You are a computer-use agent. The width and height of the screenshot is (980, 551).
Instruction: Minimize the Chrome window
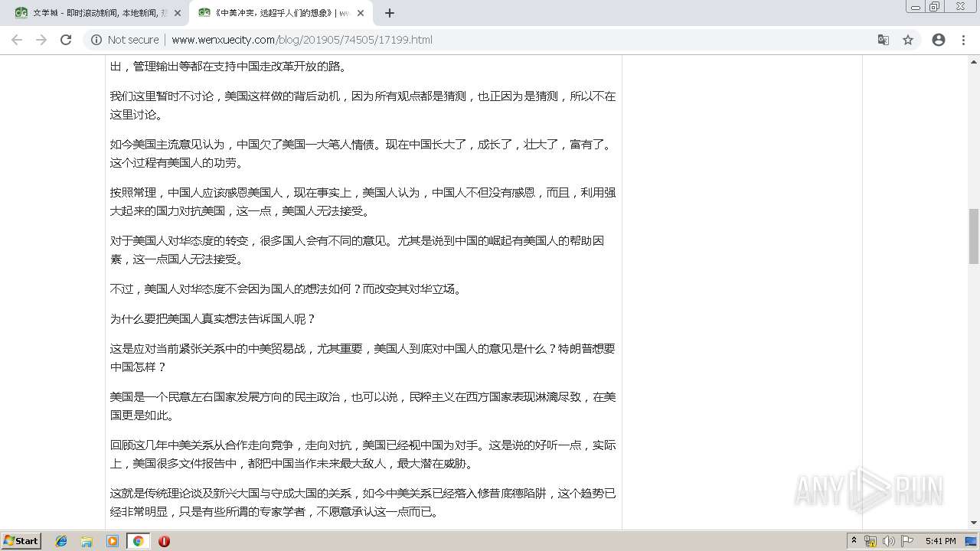(x=916, y=7)
